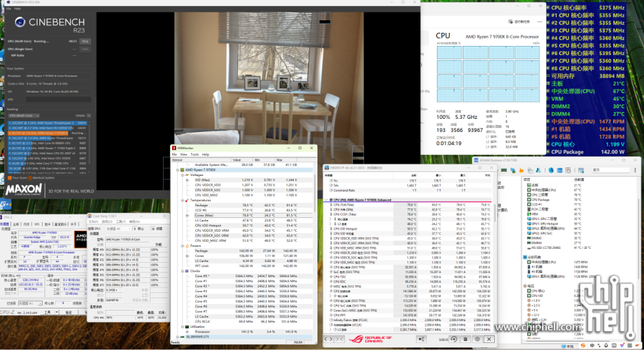Viewport: 644px width, 350px height.
Task: Close HWiNFO sensors with the X icon
Action: [489, 339]
